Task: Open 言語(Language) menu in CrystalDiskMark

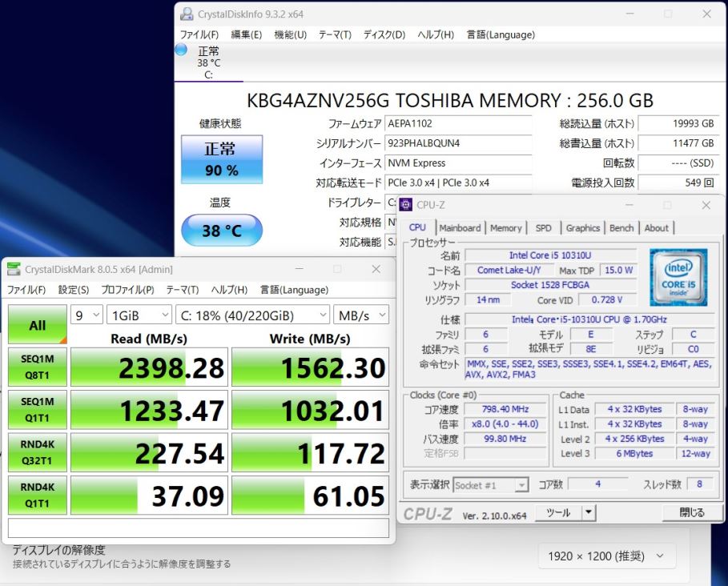Action: click(x=295, y=290)
